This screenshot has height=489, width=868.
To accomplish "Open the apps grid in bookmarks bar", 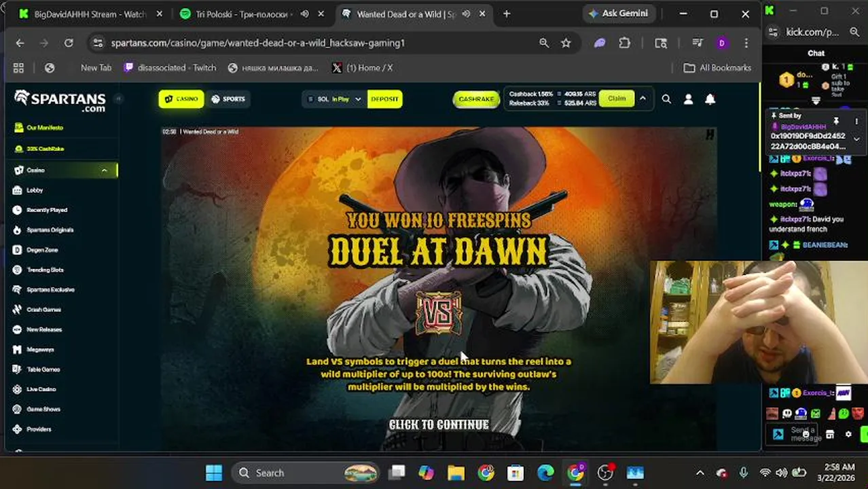I will pyautogui.click(x=18, y=68).
